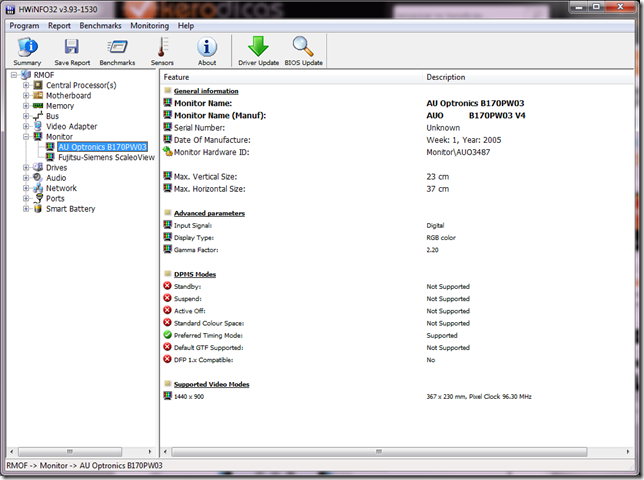Expand the Memory node

click(x=26, y=106)
